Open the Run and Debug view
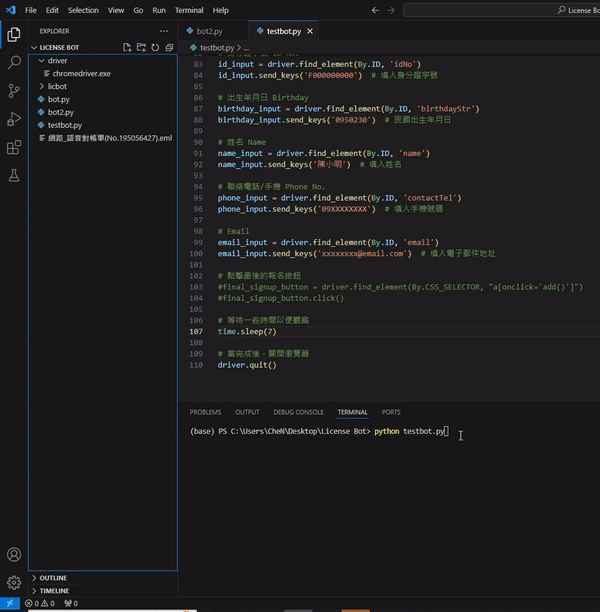Screen dimensions: 600x612 (x=14, y=119)
